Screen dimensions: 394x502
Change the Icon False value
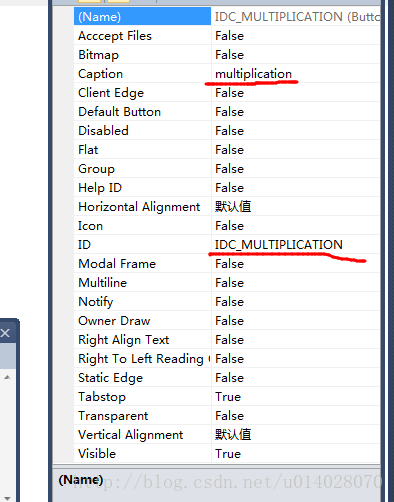click(x=296, y=226)
